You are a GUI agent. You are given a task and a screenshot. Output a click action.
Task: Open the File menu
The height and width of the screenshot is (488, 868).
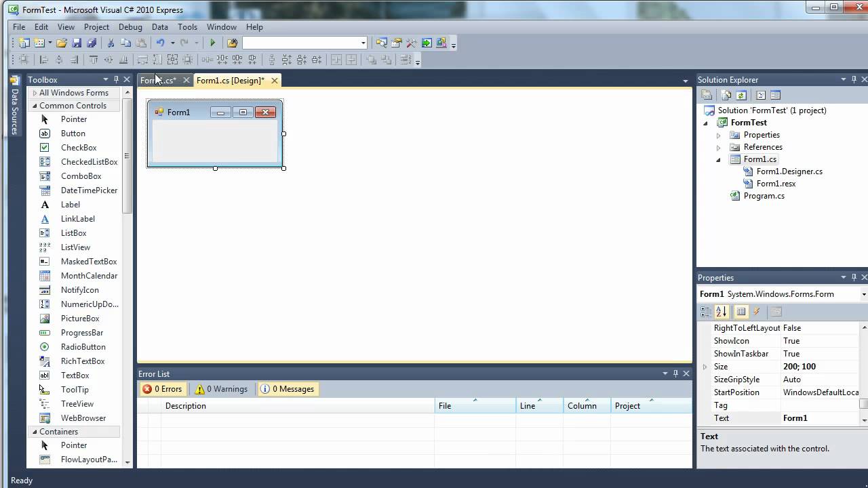click(19, 27)
